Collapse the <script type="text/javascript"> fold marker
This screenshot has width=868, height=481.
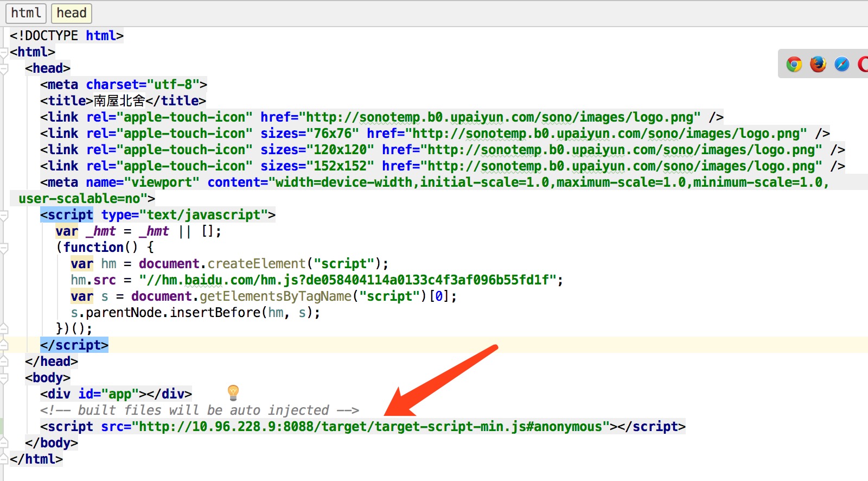click(4, 216)
